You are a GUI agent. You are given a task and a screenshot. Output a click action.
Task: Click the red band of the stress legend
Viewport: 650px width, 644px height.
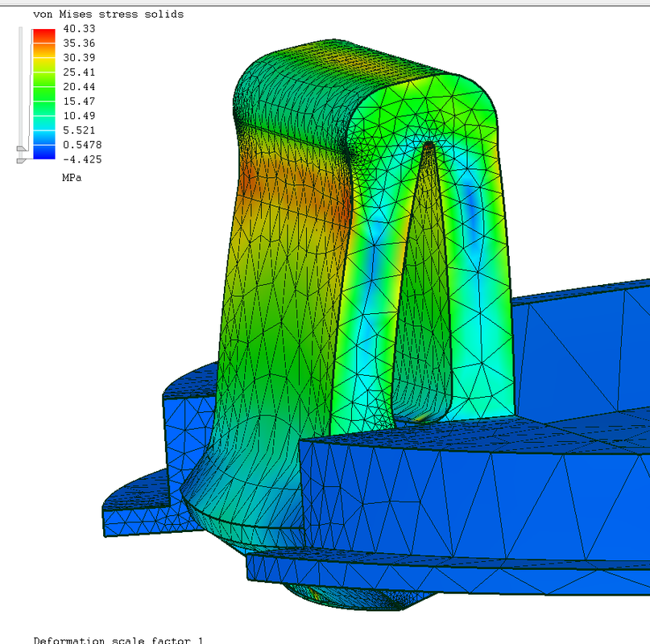(44, 35)
